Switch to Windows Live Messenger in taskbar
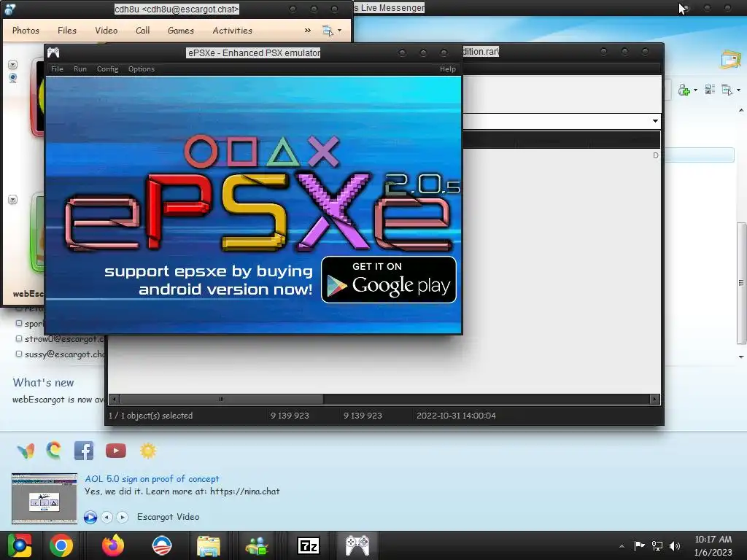747x560 pixels. click(x=257, y=545)
